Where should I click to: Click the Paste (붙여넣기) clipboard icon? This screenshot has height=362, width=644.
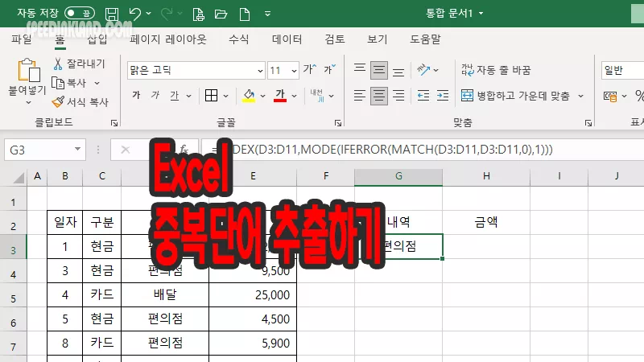tap(28, 72)
